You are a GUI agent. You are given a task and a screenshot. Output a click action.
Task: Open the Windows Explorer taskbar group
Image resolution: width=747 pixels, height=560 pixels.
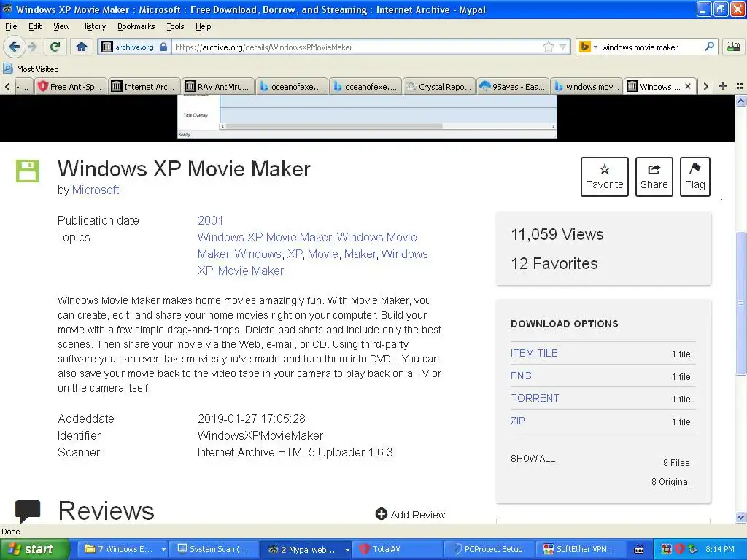click(122, 549)
